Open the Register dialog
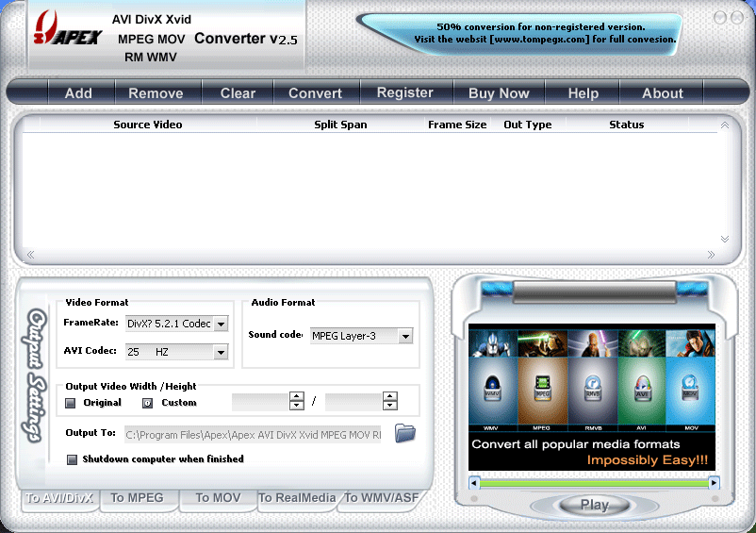756x533 pixels. tap(405, 92)
